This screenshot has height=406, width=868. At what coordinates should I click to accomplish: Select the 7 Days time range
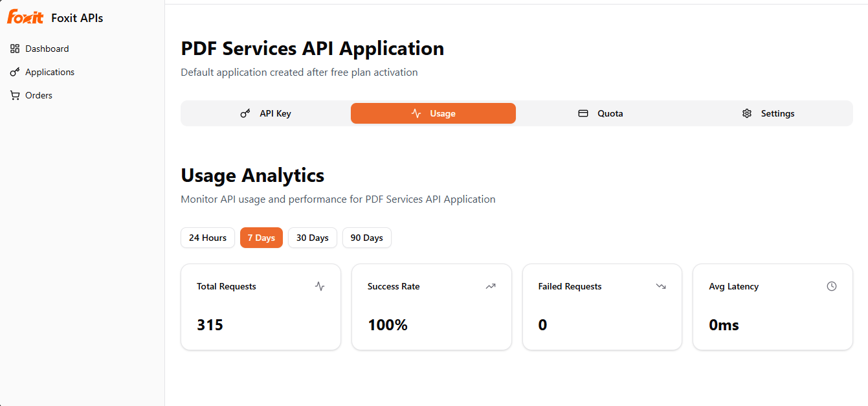(x=262, y=238)
